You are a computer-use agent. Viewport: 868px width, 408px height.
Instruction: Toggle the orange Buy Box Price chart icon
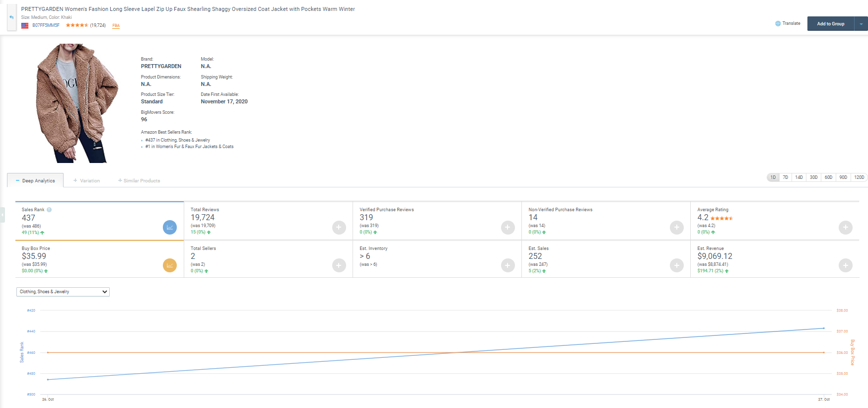[170, 265]
